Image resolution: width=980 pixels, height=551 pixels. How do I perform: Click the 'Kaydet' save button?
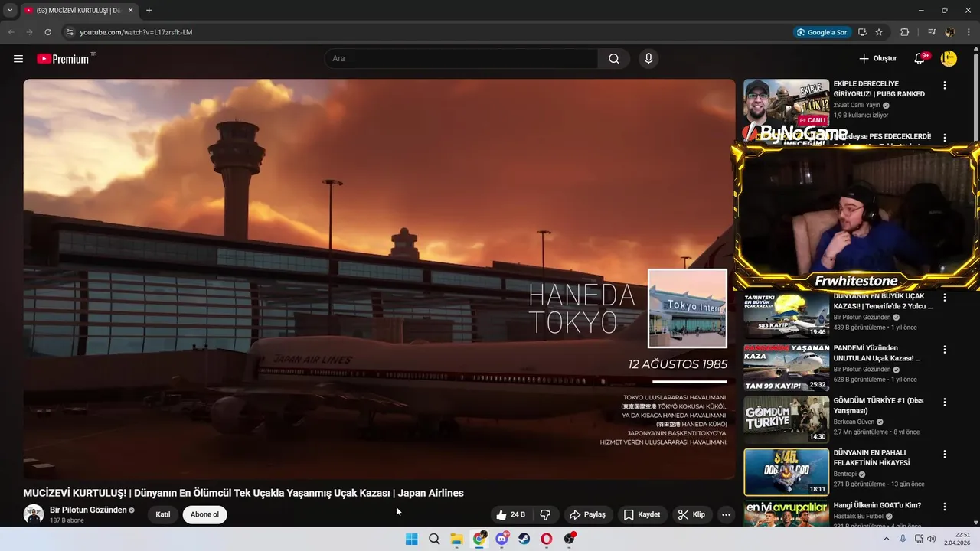pos(641,514)
